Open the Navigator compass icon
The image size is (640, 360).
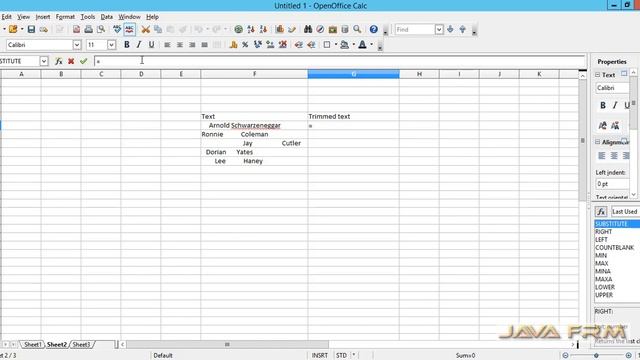tap(320, 29)
